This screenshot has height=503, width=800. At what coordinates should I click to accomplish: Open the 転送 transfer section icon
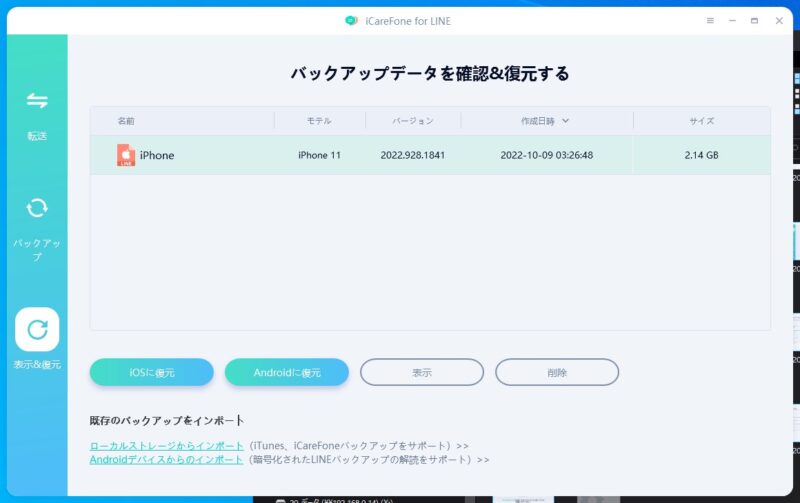click(x=37, y=100)
